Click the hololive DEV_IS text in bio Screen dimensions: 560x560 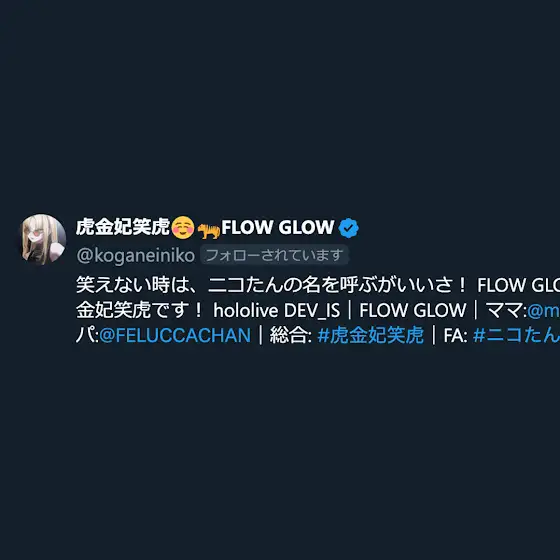276,310
